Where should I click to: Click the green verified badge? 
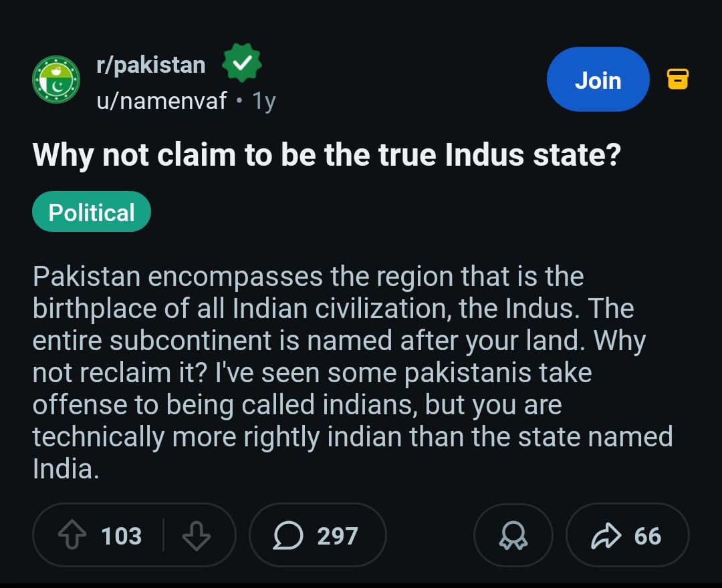[x=241, y=64]
